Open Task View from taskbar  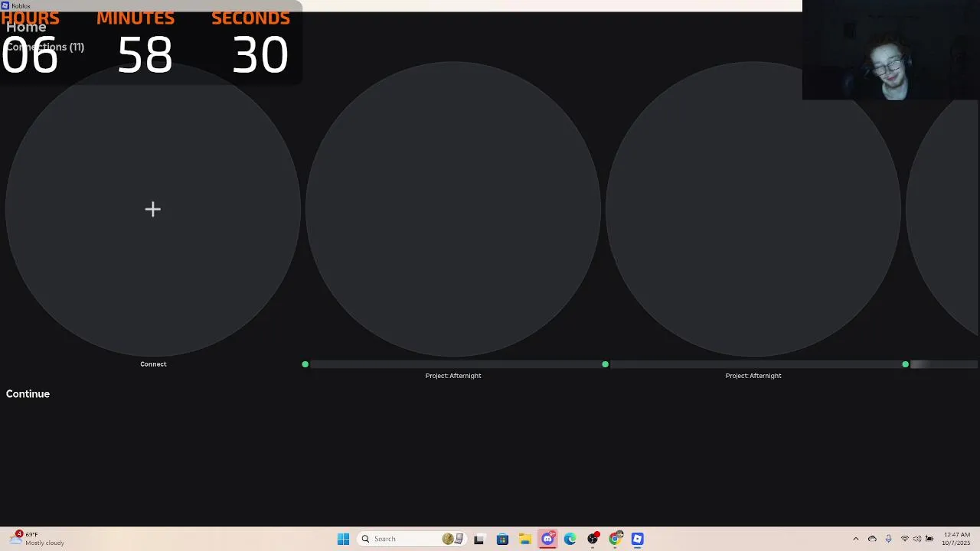479,539
